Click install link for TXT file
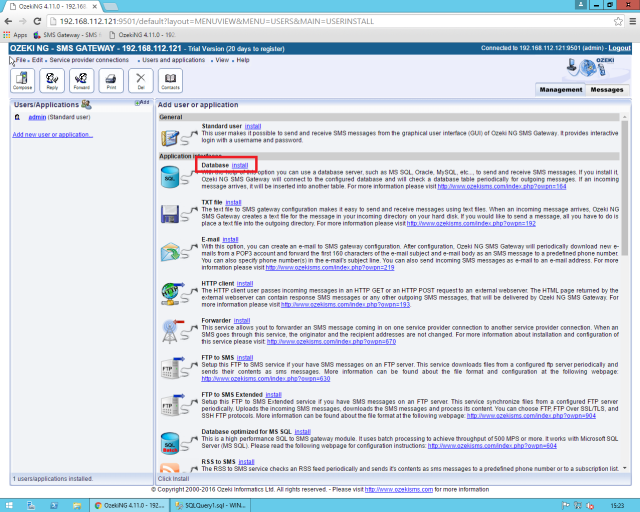 [233, 203]
